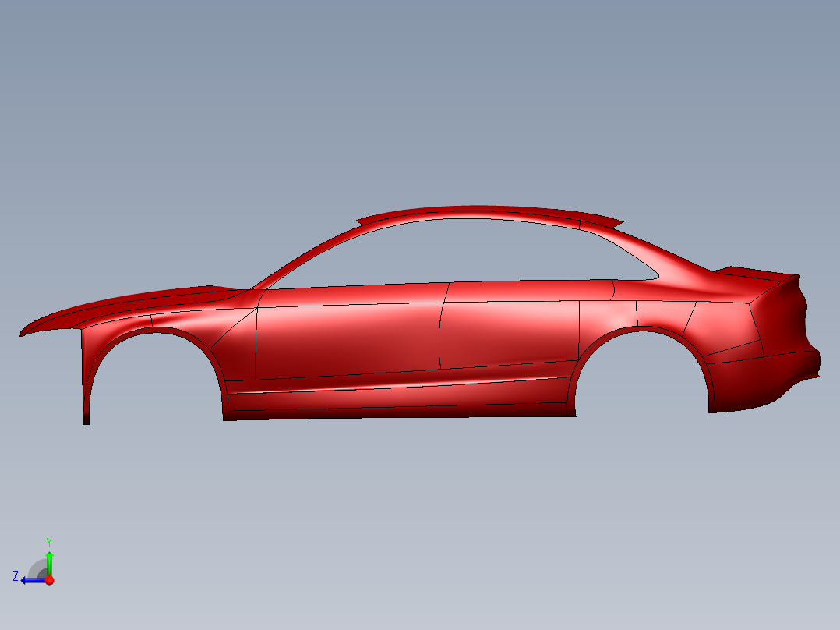Click the Y label on the triad
This screenshot has width=840, height=630.
click(x=49, y=541)
